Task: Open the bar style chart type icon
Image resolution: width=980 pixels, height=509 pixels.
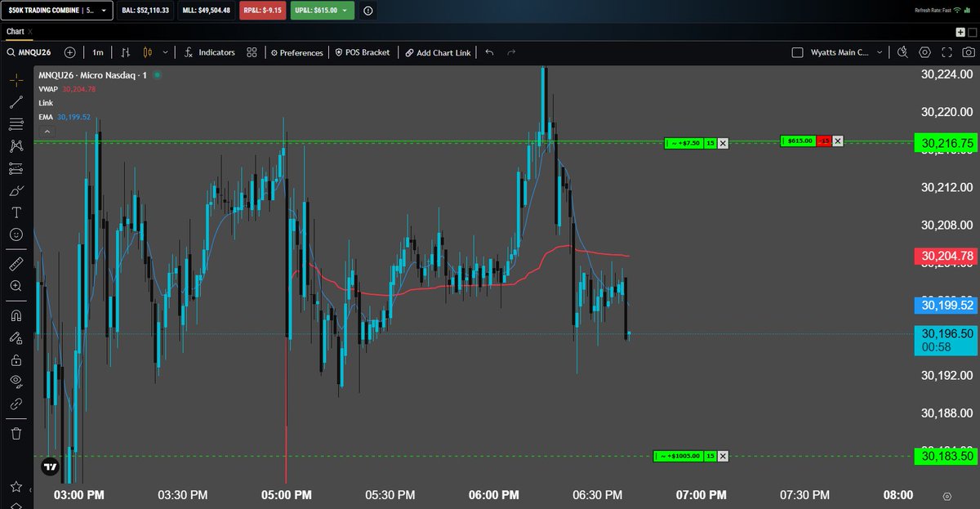Action: point(125,52)
